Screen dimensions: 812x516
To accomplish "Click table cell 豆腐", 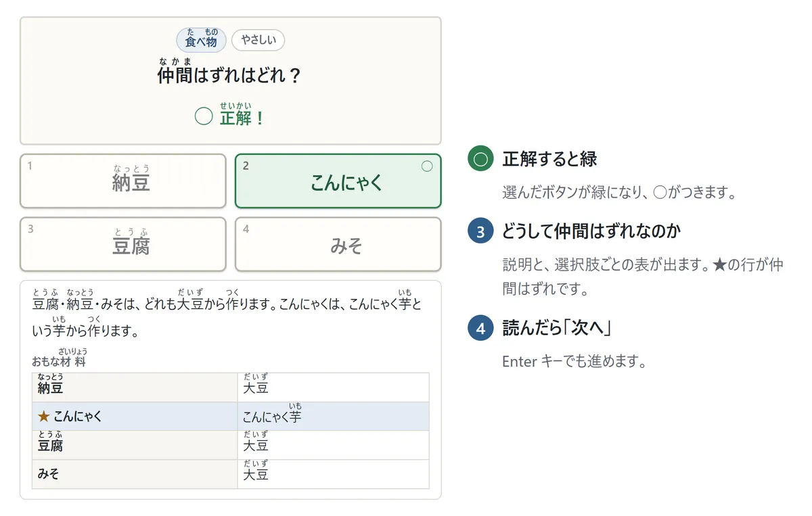I will pyautogui.click(x=135, y=445).
